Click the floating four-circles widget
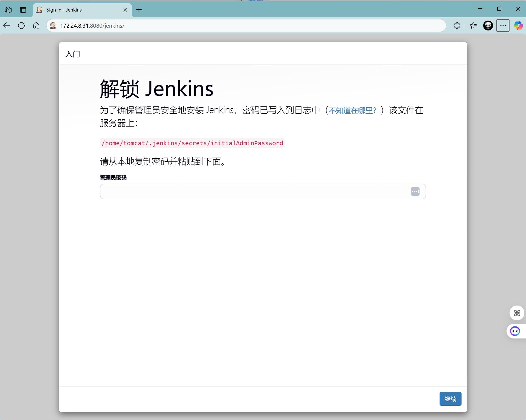 [517, 313]
